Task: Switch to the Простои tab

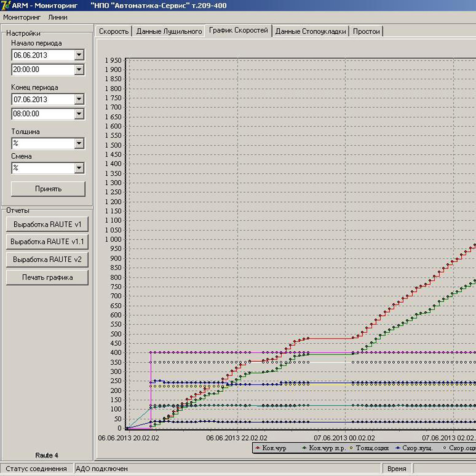Action: (366, 31)
